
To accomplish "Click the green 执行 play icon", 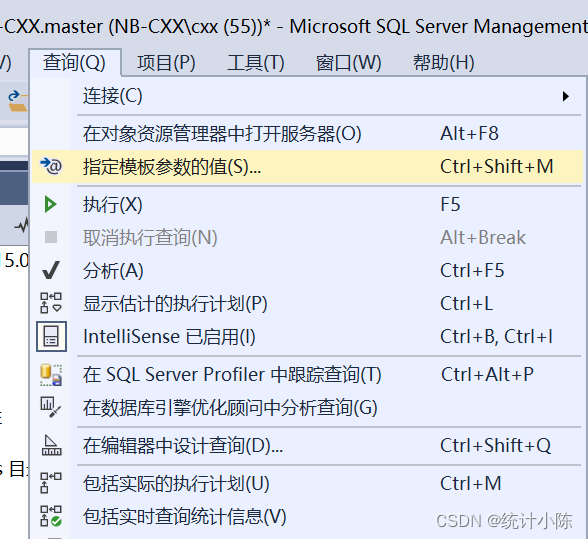I will pyautogui.click(x=50, y=204).
